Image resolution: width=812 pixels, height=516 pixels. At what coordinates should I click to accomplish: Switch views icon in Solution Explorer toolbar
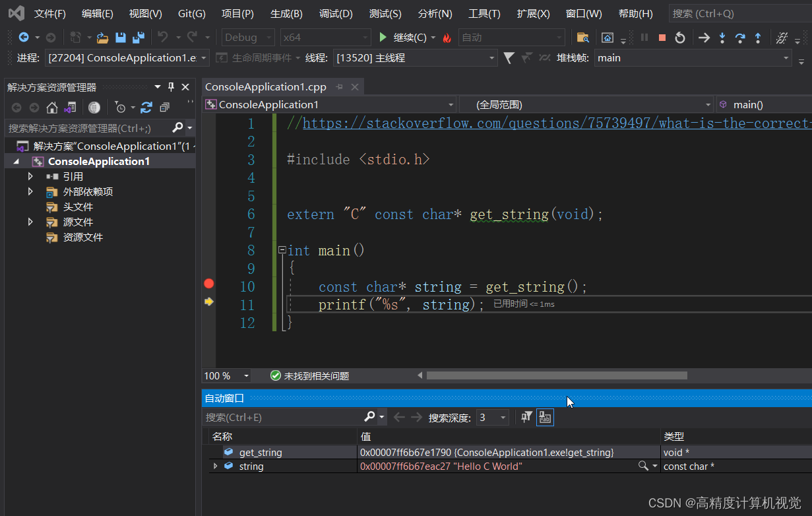[x=70, y=108]
